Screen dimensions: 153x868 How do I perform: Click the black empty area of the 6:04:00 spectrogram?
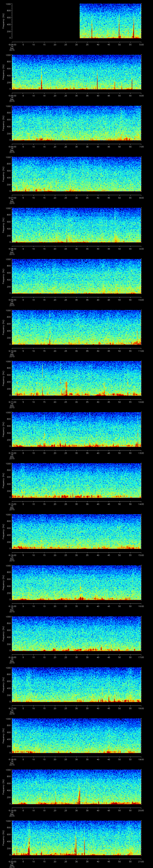[45, 21]
